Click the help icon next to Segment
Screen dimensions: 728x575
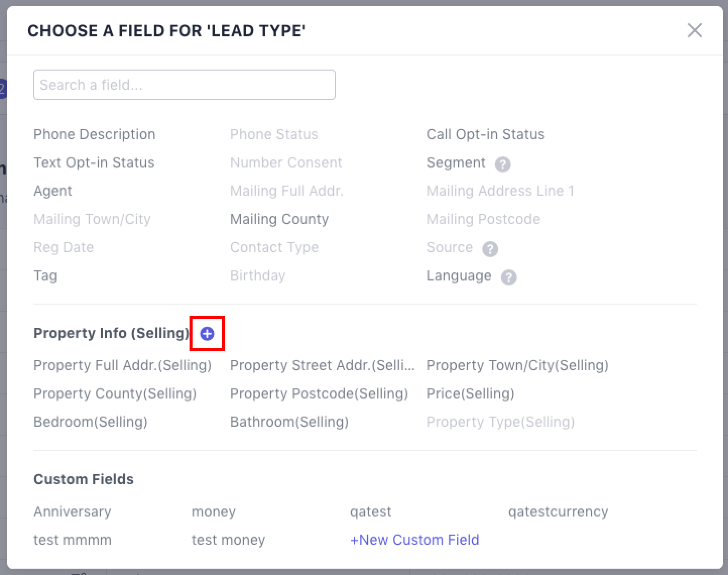coord(503,164)
